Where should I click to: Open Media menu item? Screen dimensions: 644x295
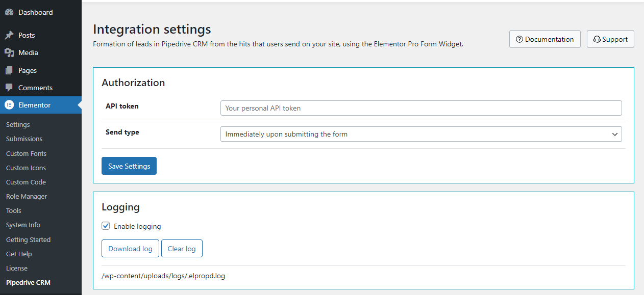pyautogui.click(x=41, y=52)
